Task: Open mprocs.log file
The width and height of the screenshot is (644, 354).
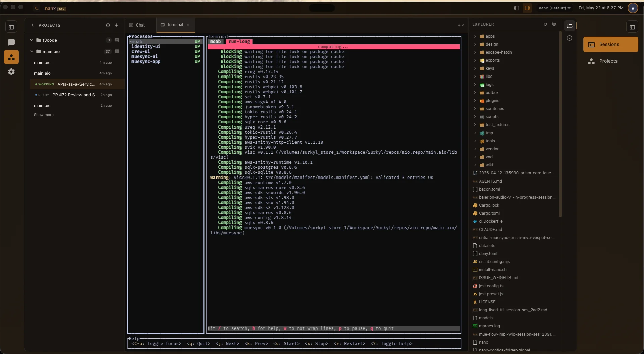Action: coord(489,326)
